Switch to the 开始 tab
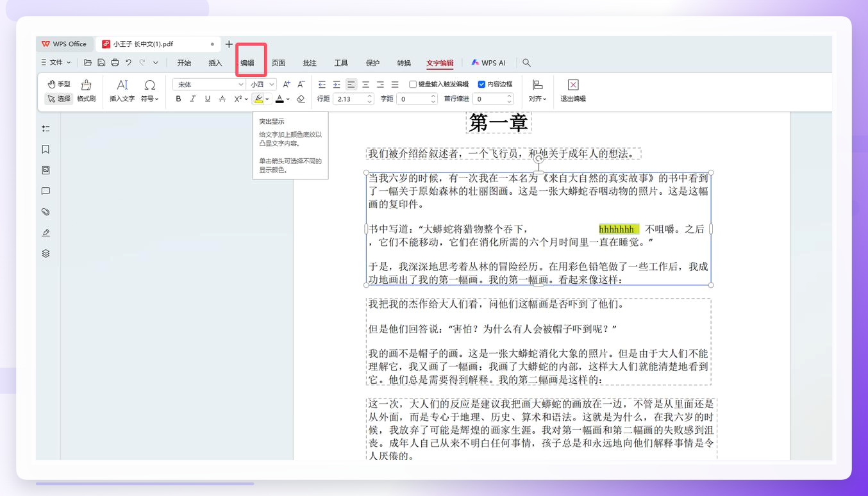This screenshot has width=868, height=496. (x=184, y=63)
